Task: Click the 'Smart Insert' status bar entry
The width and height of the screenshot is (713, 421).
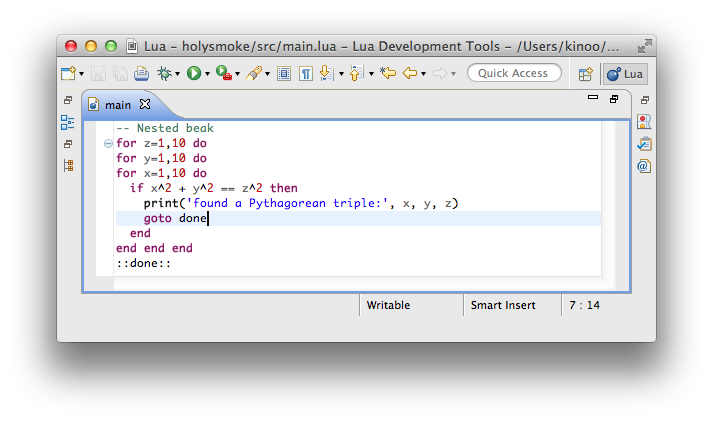Action: pos(503,305)
